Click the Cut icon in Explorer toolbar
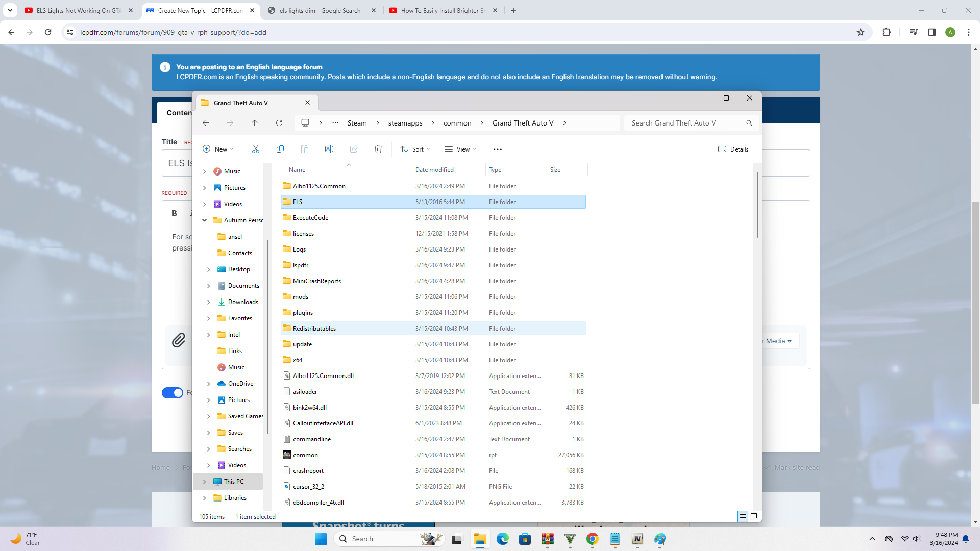The width and height of the screenshot is (980, 551). click(256, 149)
